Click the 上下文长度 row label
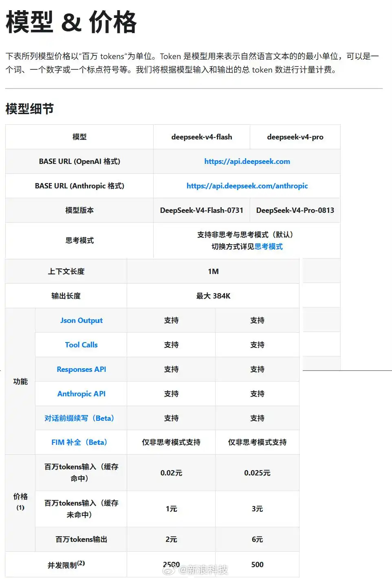Screen dimensions: 392x579 pyautogui.click(x=66, y=272)
